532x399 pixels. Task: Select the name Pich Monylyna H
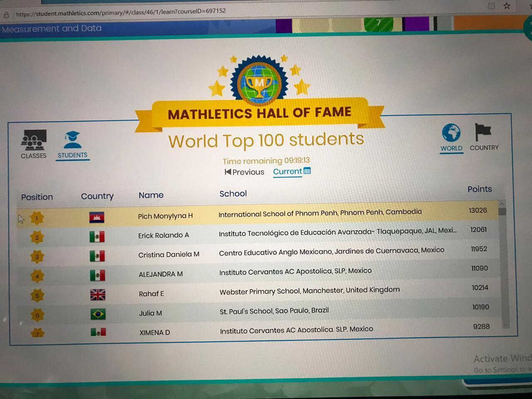(x=165, y=216)
